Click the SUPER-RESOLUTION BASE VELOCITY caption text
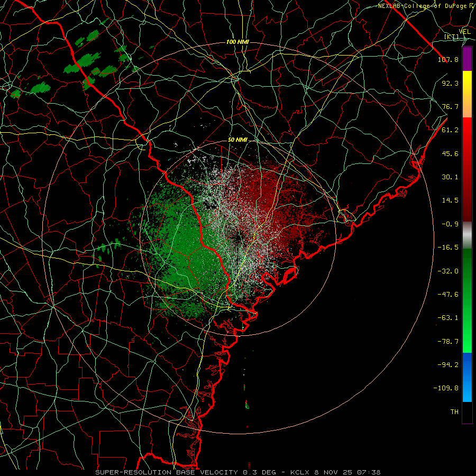 pyautogui.click(x=167, y=472)
